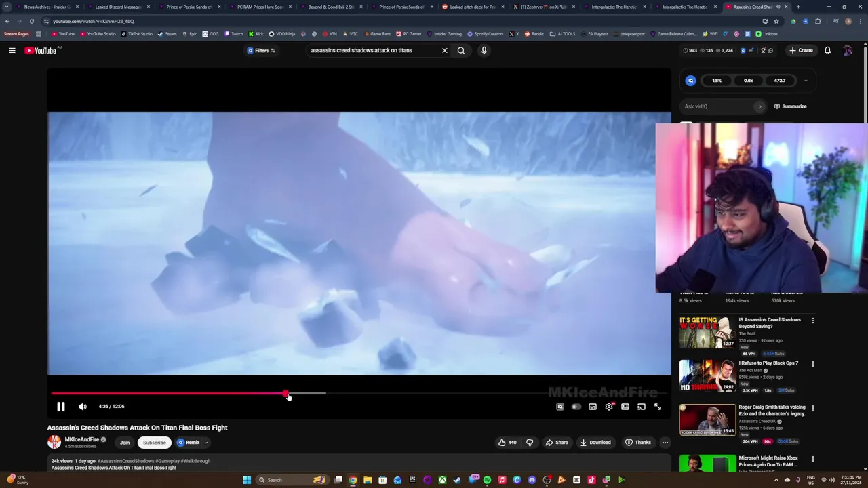Open the account avatar menu
This screenshot has height=488, width=868.
[x=848, y=50]
